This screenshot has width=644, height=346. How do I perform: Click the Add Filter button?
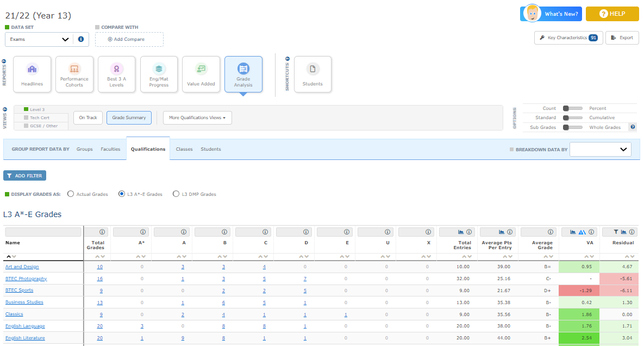tap(25, 176)
